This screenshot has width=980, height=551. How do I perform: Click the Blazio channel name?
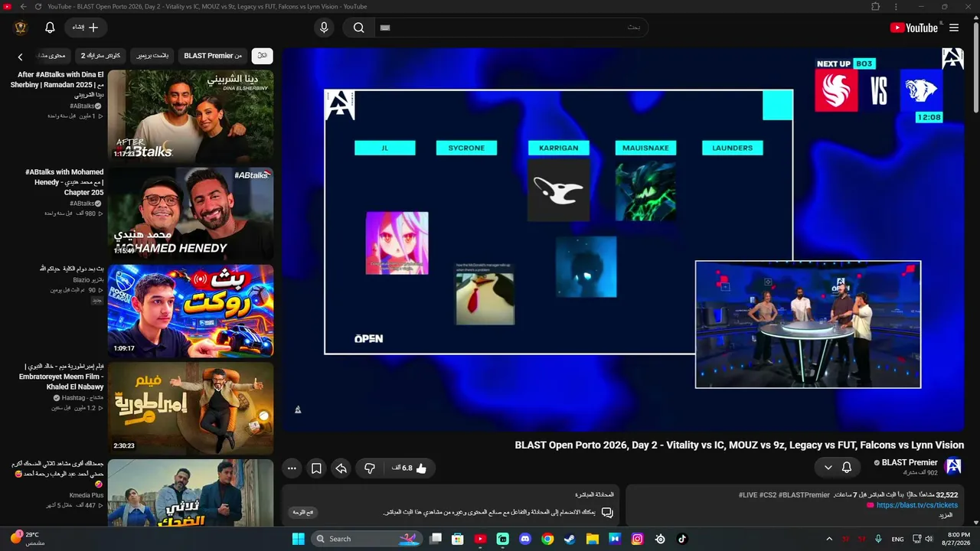(x=88, y=280)
